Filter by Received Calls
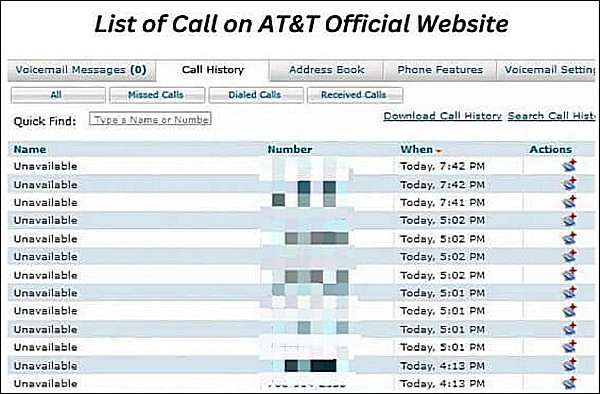This screenshot has height=394, width=600. click(355, 95)
